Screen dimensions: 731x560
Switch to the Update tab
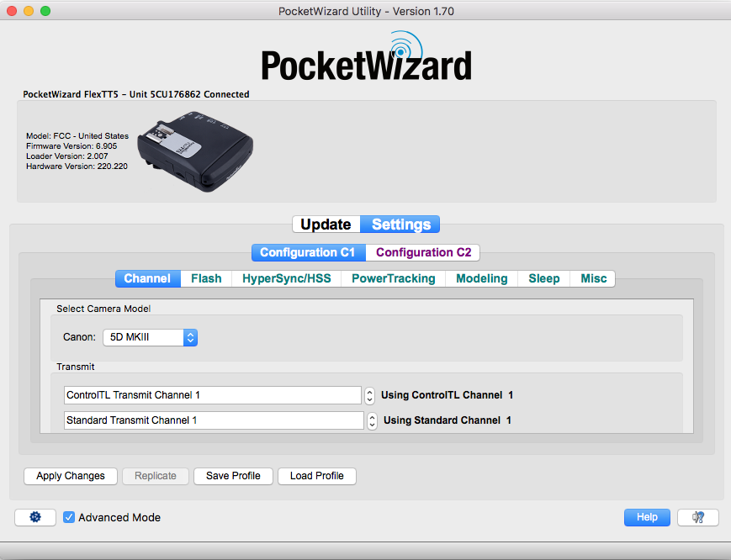pyautogui.click(x=326, y=225)
